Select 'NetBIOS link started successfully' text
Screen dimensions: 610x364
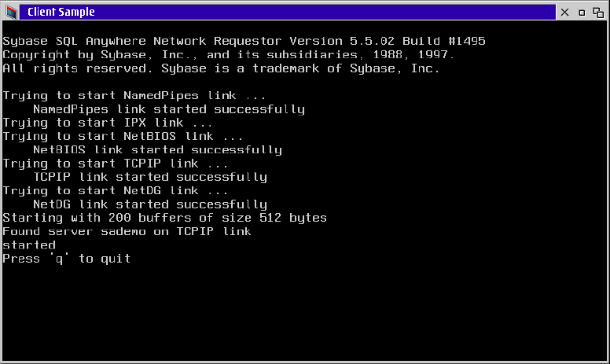click(157, 150)
